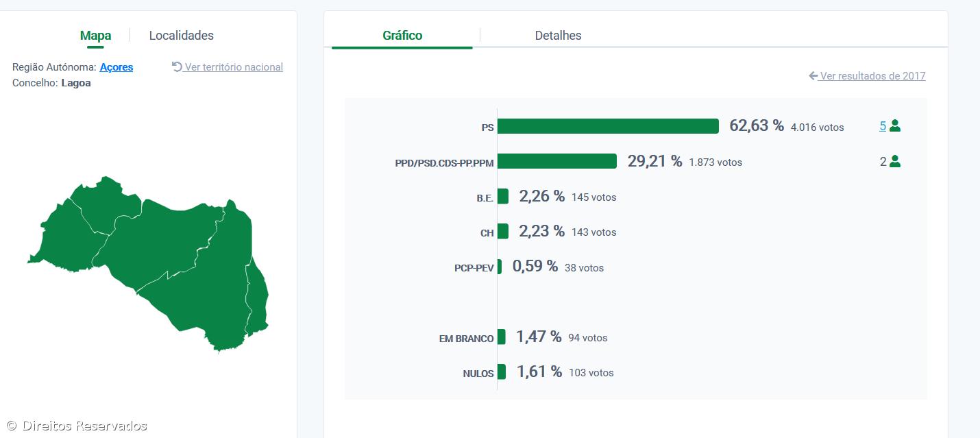Click the CH party bar
This screenshot has width=980, height=438.
(x=503, y=232)
